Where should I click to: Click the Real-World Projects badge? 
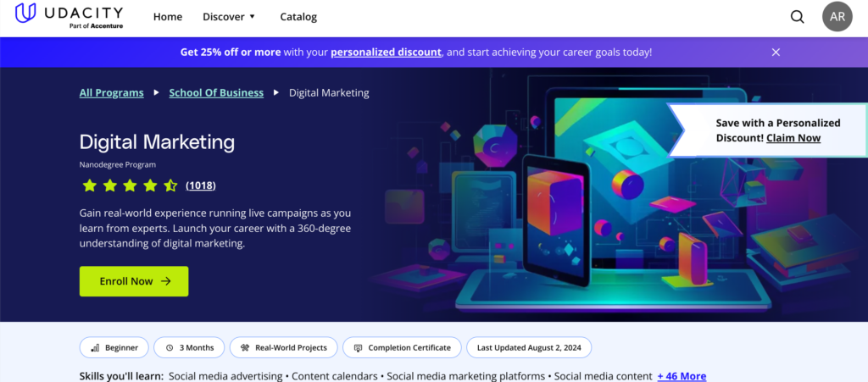(284, 347)
